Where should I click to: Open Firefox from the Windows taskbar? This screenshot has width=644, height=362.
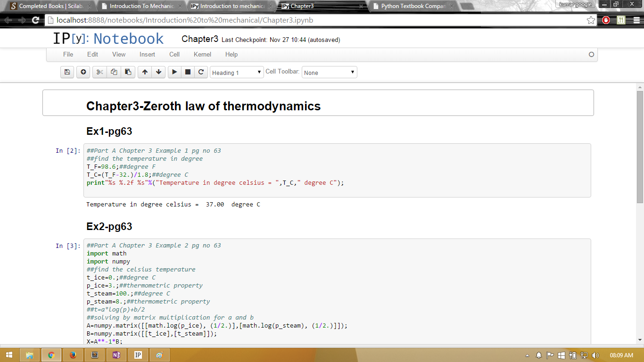[73, 355]
